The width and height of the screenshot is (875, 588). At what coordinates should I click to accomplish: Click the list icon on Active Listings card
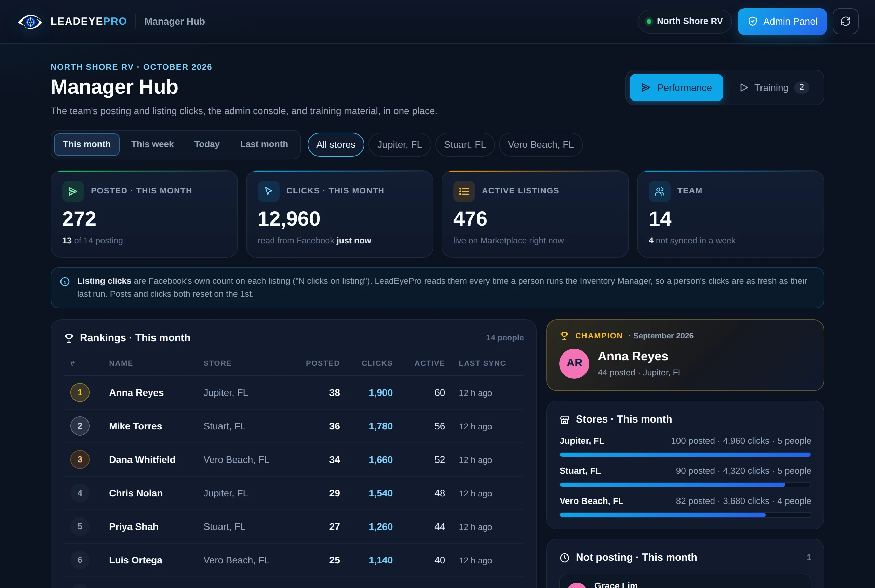pyautogui.click(x=464, y=191)
